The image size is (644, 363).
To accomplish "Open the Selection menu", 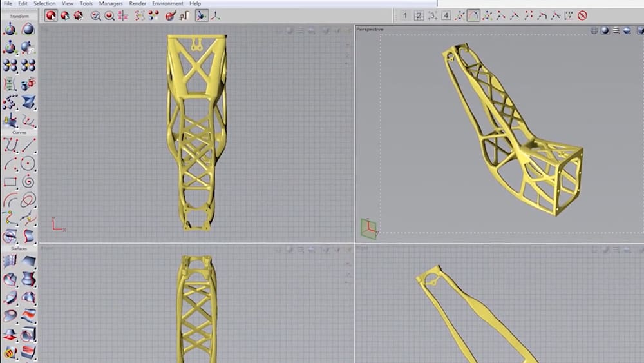I will click(x=44, y=3).
